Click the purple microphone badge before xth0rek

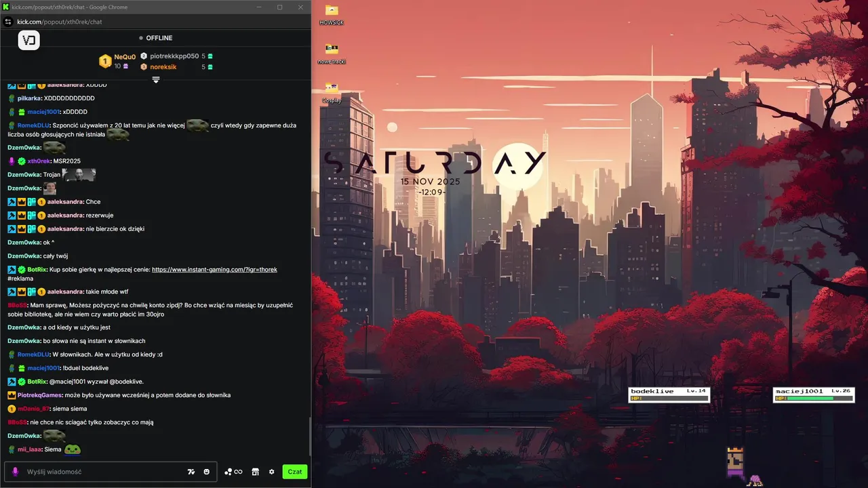pyautogui.click(x=12, y=161)
